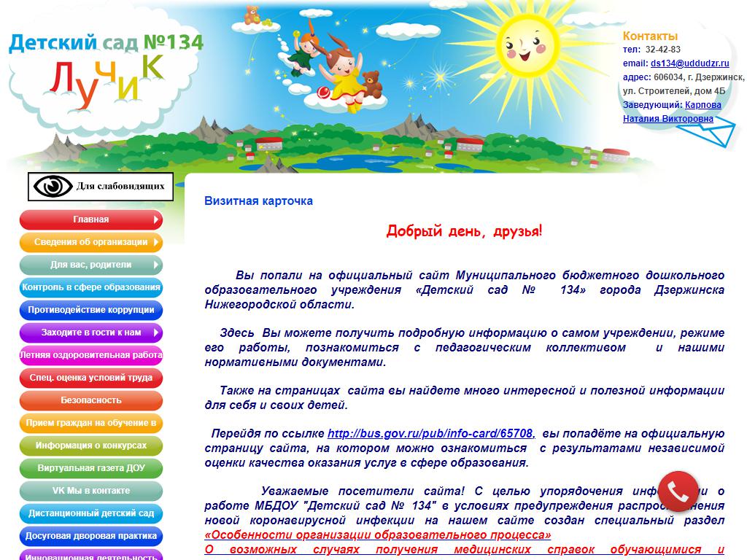747x560 pixels.
Task: Open Особенности организации образовательного процесса link
Action: (377, 535)
